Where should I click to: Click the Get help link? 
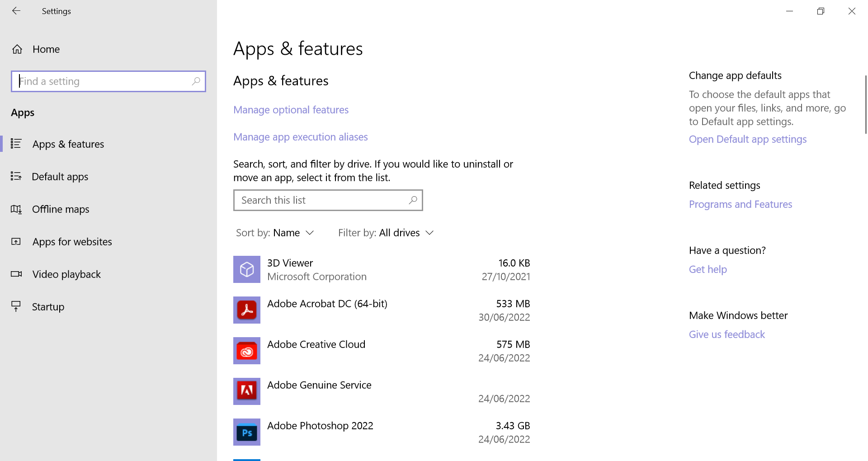click(x=708, y=269)
